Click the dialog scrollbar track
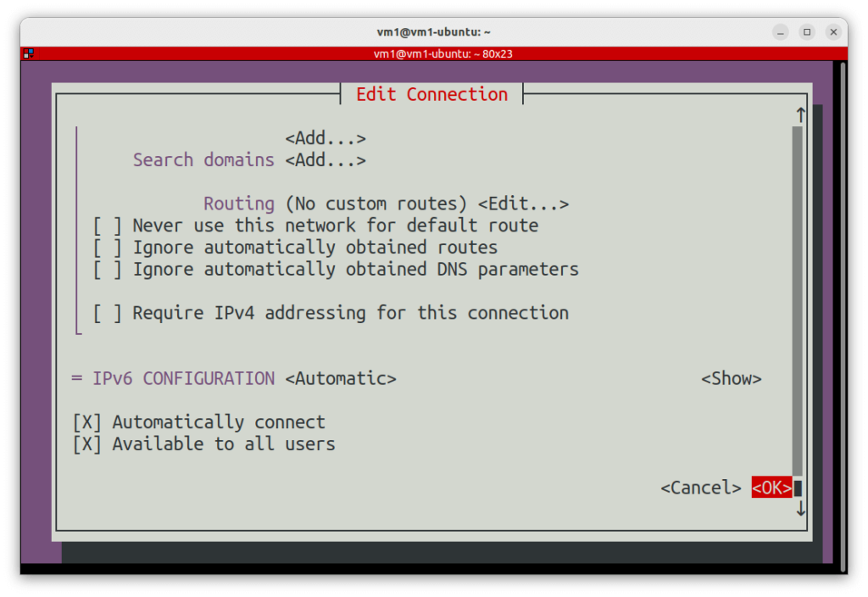Viewport: 868px width, 597px height. coord(797,301)
